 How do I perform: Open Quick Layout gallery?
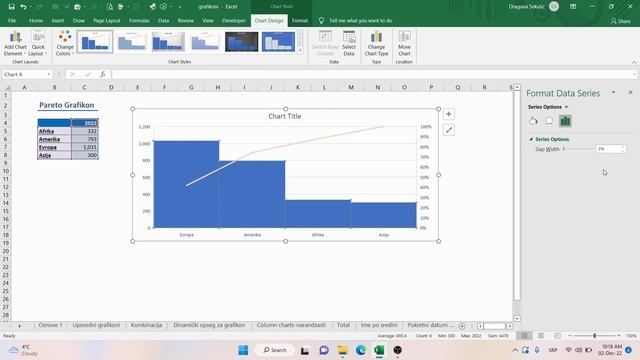click(x=38, y=43)
